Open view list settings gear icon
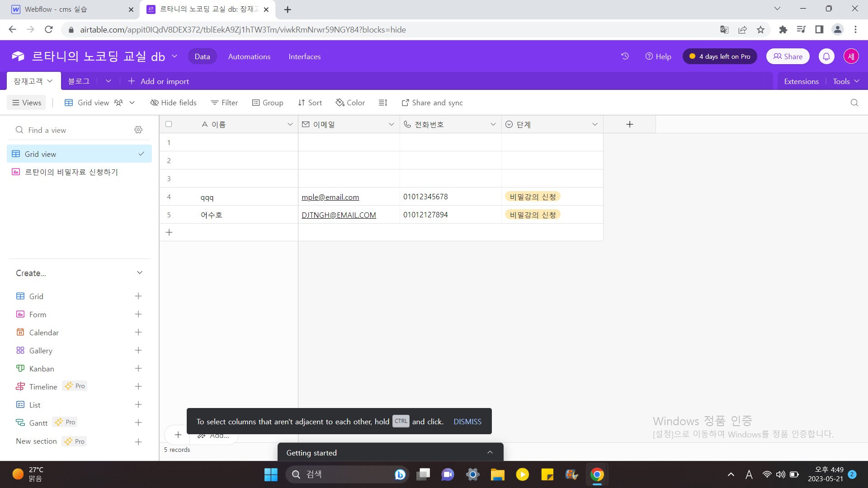Screen dimensions: 868x488 click(x=138, y=130)
